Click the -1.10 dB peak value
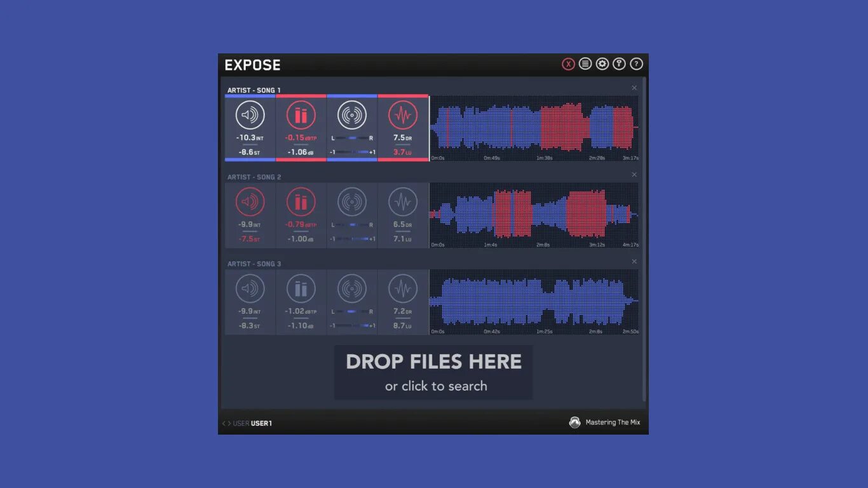 coord(301,326)
